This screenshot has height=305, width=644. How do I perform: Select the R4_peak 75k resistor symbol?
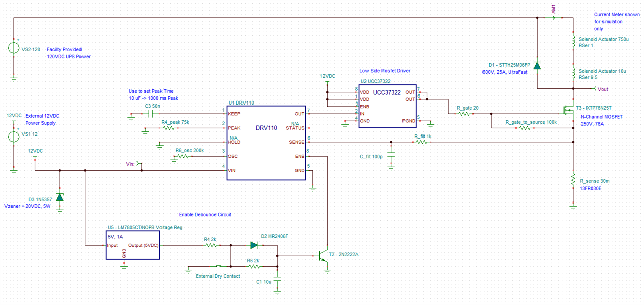pyautogui.click(x=169, y=128)
